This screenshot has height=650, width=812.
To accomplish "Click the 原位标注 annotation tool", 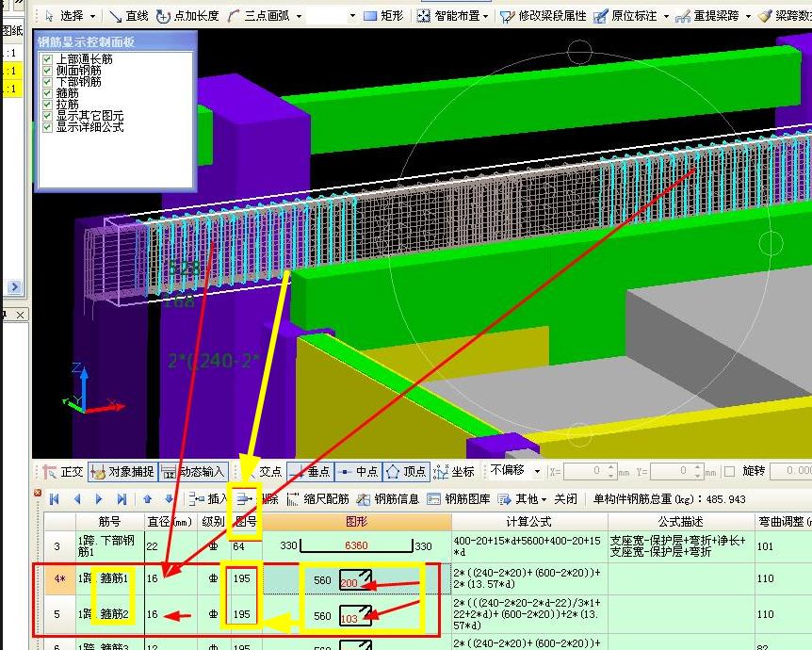I will 625,16.
